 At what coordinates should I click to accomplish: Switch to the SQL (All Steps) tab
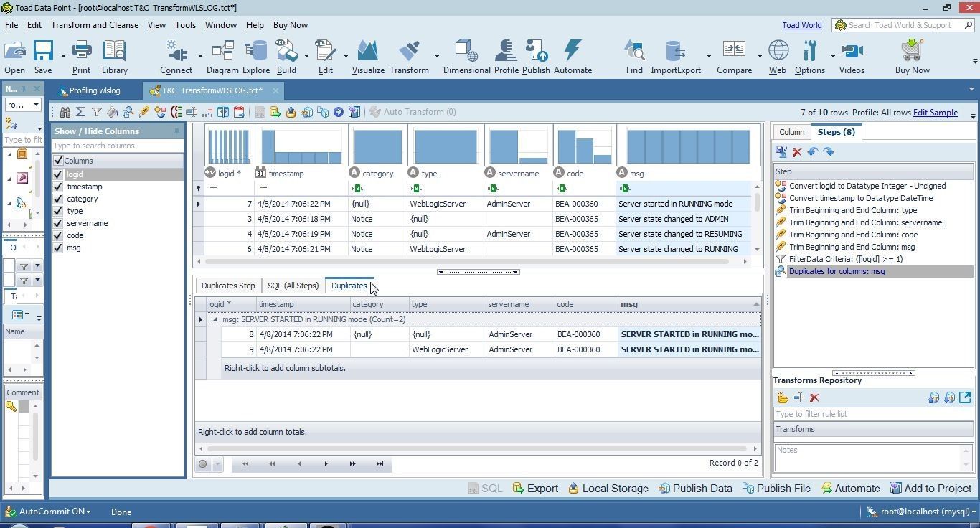[293, 286]
